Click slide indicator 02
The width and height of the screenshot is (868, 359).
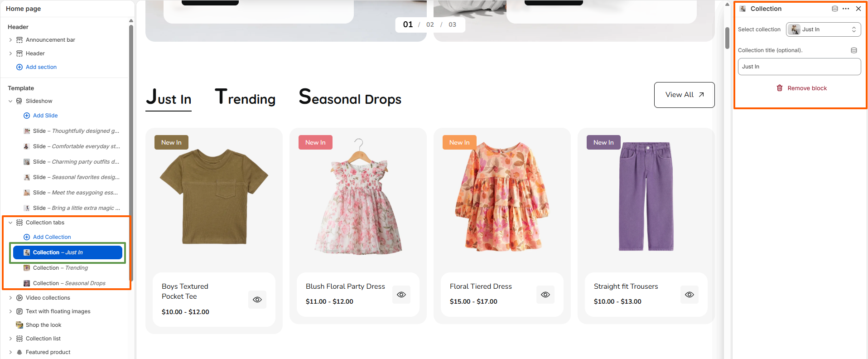[430, 24]
